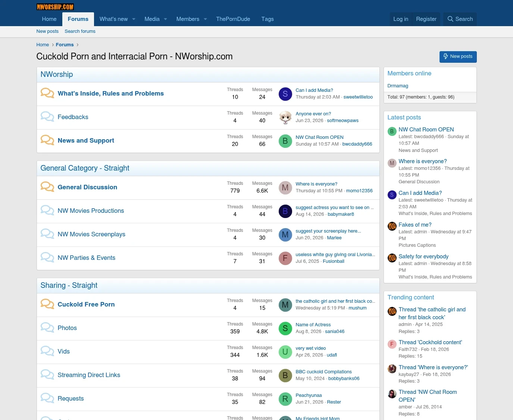
Task: Switch to the Forums tab
Action: pos(78,19)
